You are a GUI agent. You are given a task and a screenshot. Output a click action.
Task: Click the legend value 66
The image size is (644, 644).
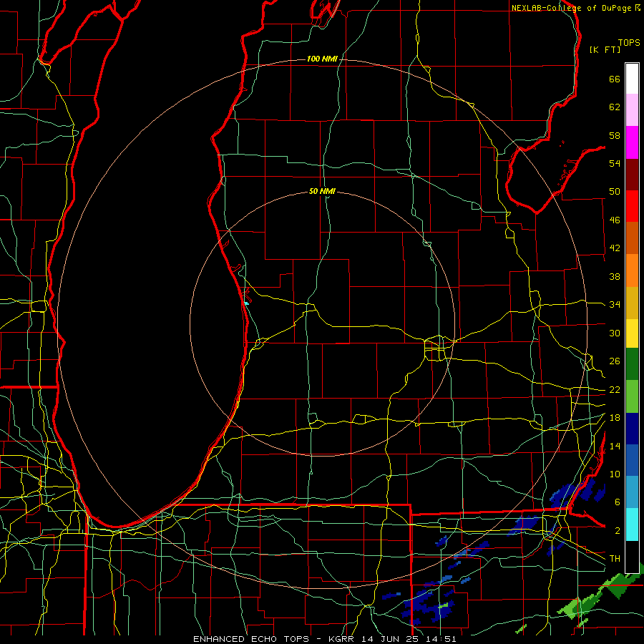615,79
